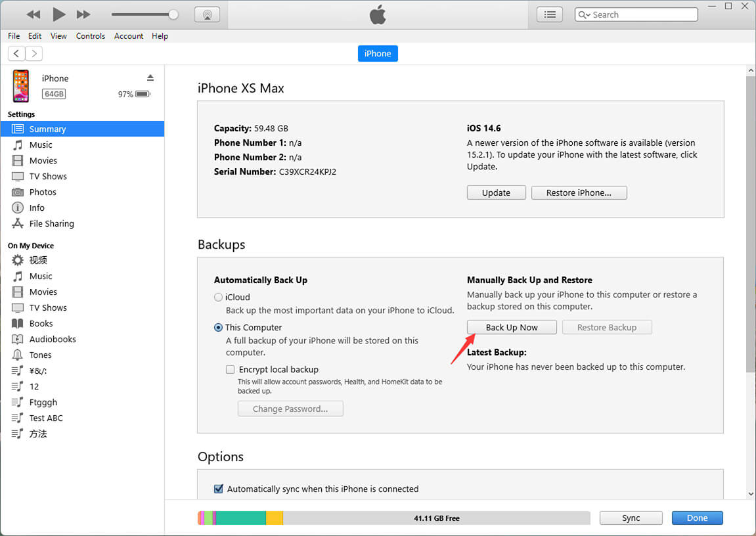Viewport: 756px width, 536px height.
Task: Enable Encrypt local backup checkbox
Action: pos(231,370)
